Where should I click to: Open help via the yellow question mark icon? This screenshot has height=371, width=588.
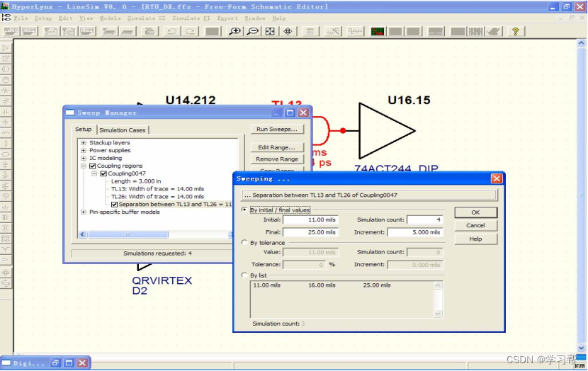[x=516, y=31]
